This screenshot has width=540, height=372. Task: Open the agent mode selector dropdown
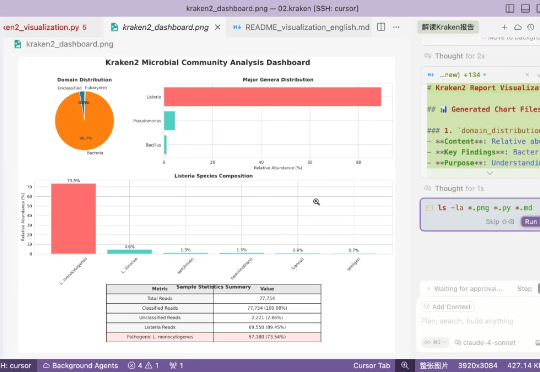435,342
